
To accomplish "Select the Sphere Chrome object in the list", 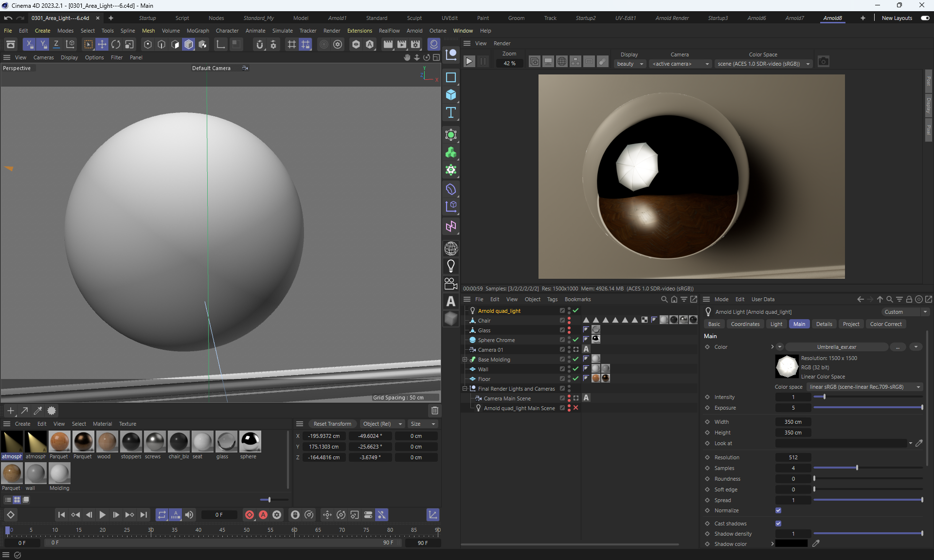I will [x=496, y=340].
